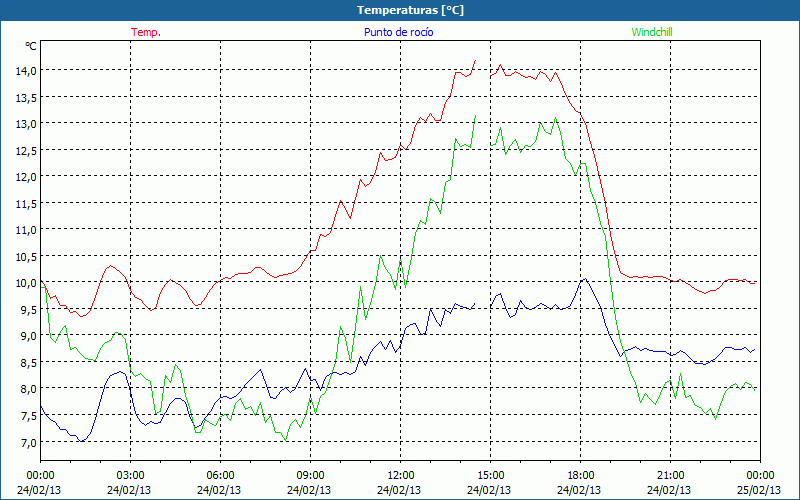The width and height of the screenshot is (800, 500).
Task: Click the 9,0 y-axis value
Action: click(28, 336)
